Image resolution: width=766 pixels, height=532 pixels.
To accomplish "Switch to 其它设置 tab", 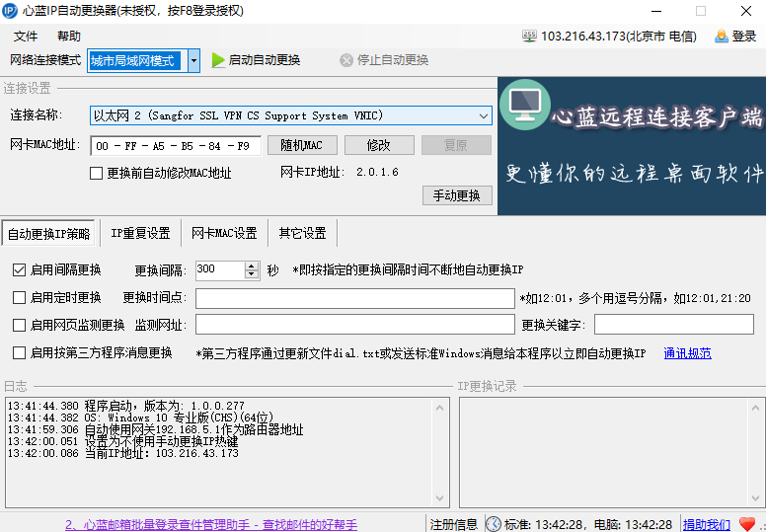I will (x=302, y=233).
